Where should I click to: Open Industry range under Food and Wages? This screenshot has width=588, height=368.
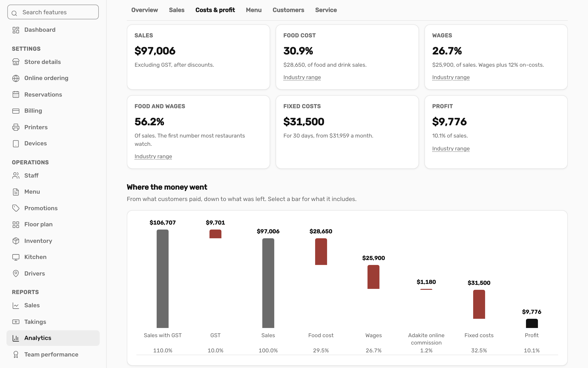click(153, 156)
